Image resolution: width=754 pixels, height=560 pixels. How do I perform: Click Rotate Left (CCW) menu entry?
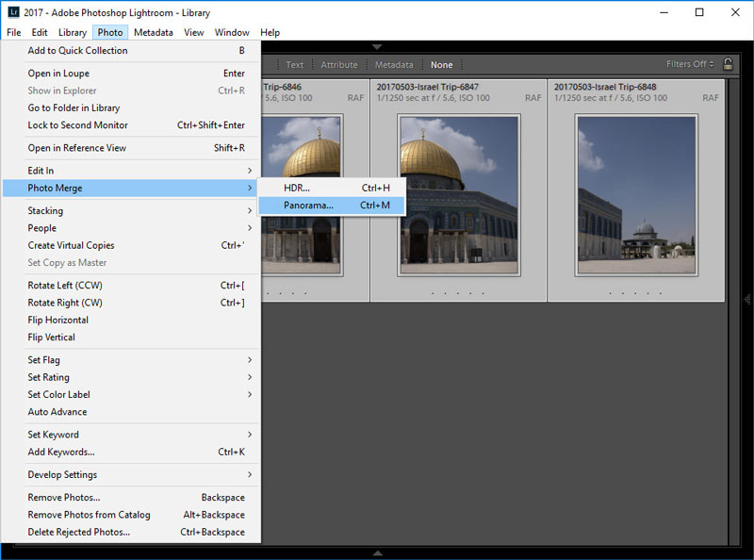[65, 286]
